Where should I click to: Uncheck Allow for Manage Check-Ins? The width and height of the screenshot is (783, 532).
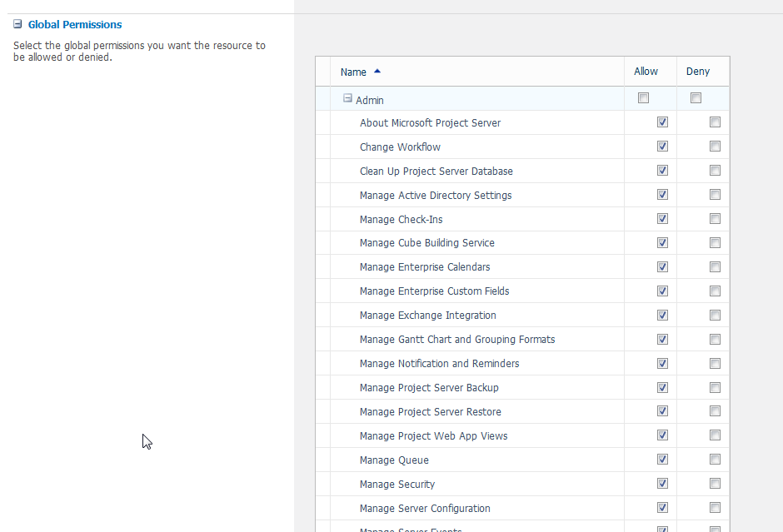pos(662,219)
